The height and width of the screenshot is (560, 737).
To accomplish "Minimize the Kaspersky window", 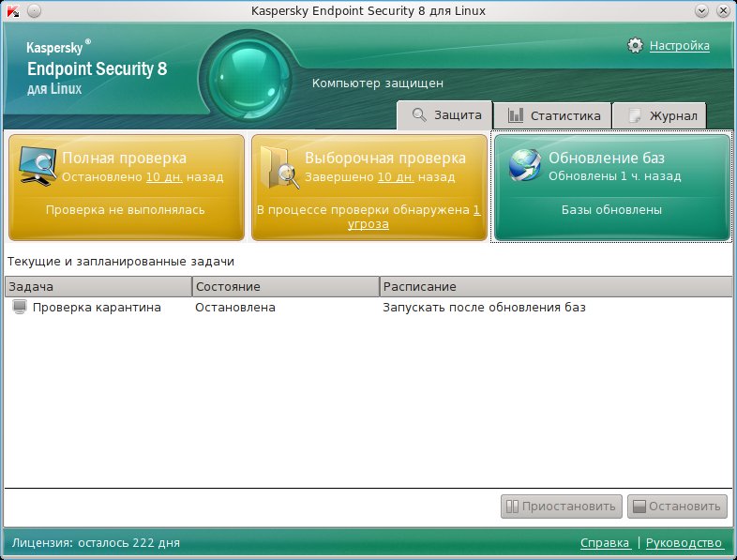I will tap(701, 11).
